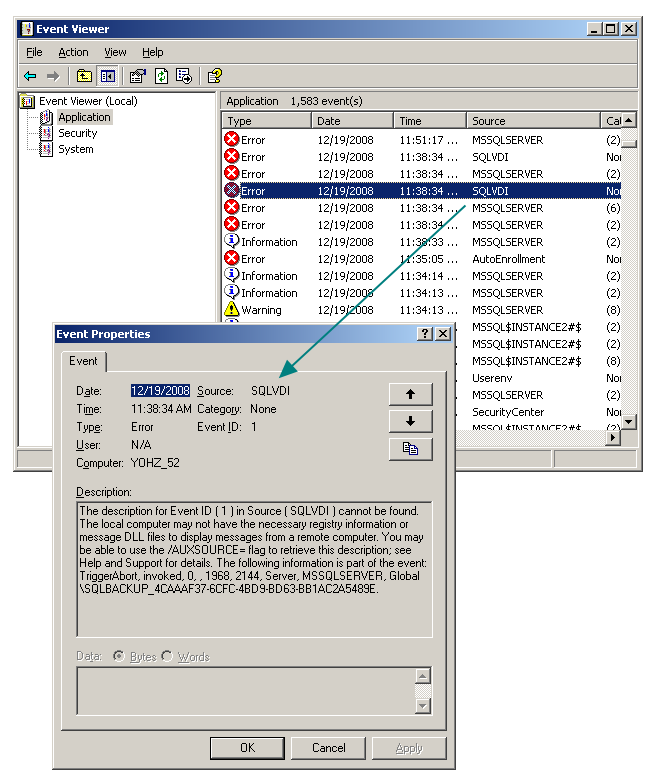Click the Export List toolbar icon
The width and height of the screenshot is (659, 781).
click(x=184, y=76)
